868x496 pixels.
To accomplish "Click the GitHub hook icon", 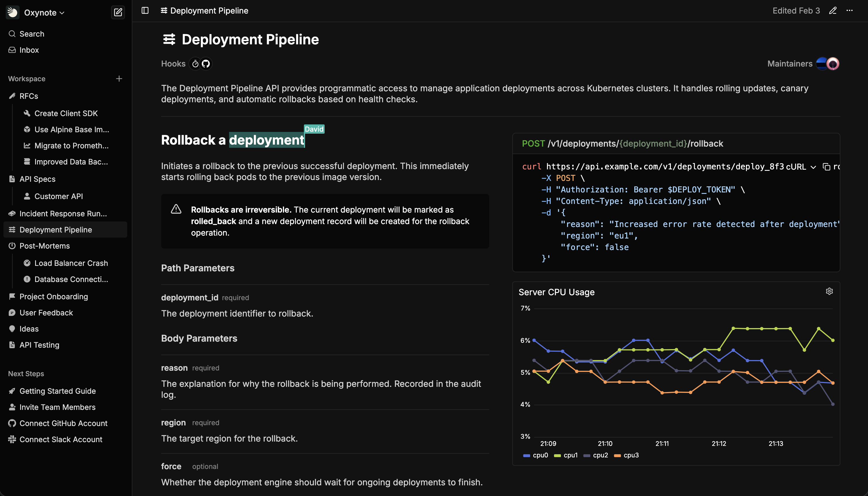I will click(x=205, y=64).
